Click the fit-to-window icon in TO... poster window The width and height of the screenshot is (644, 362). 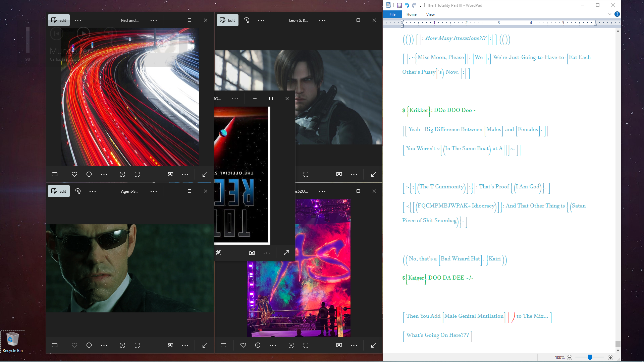252,253
